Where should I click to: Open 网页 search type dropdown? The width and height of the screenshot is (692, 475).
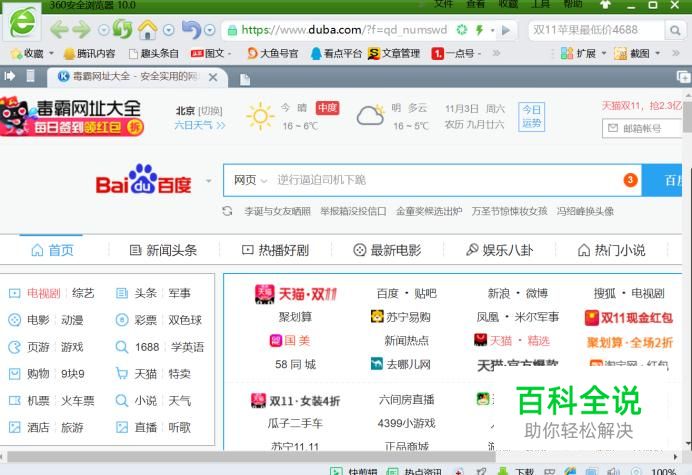[250, 180]
